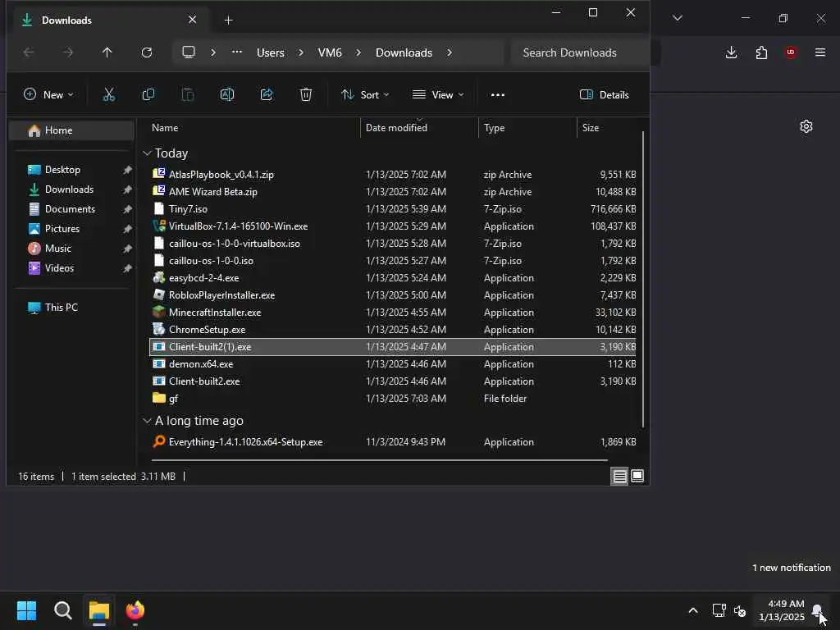The image size is (840, 630).
Task: Expand chevron after Users in address bar
Action: [x=301, y=52]
